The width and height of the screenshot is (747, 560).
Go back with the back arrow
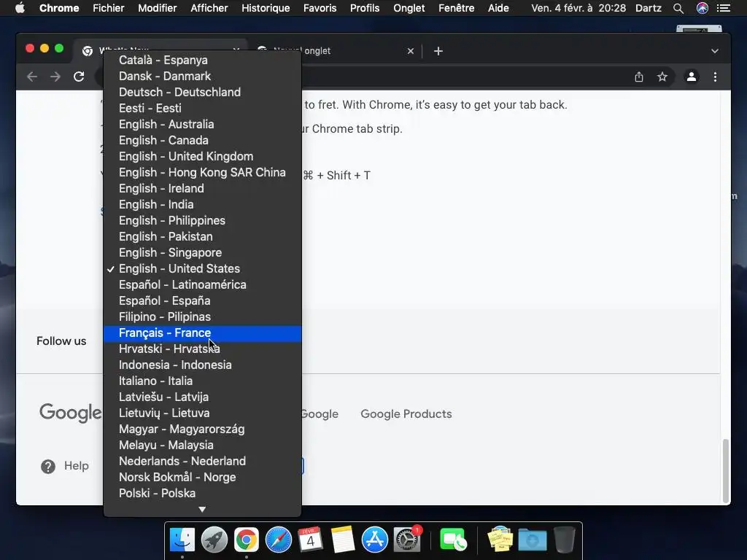(32, 77)
